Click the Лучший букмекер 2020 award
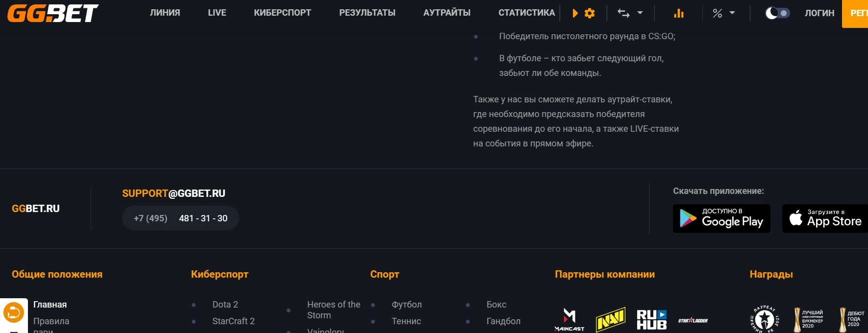 [809, 320]
